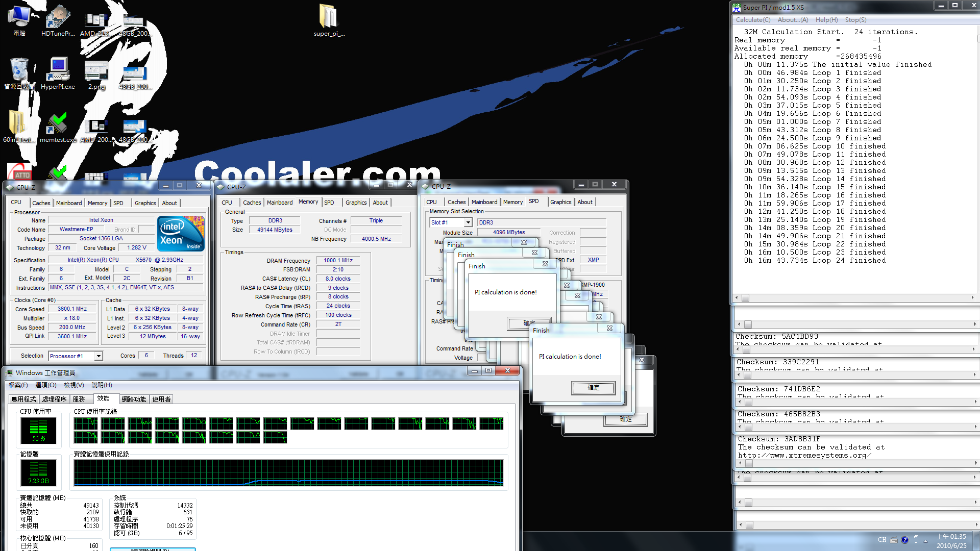This screenshot has height=551, width=980.
Task: Open the AMD-200 screenshot file icon
Action: [96, 130]
